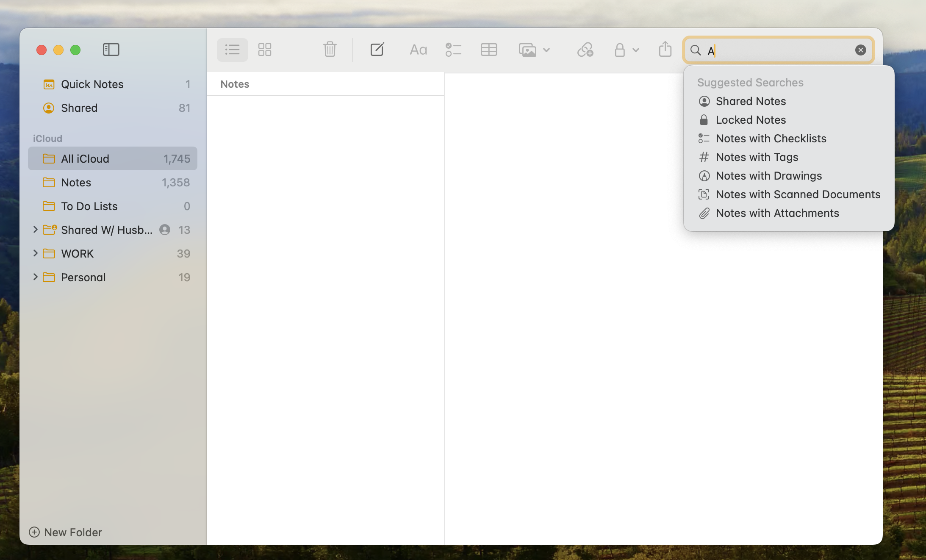The height and width of the screenshot is (560, 926).
Task: Clear the search field text
Action: (x=860, y=50)
